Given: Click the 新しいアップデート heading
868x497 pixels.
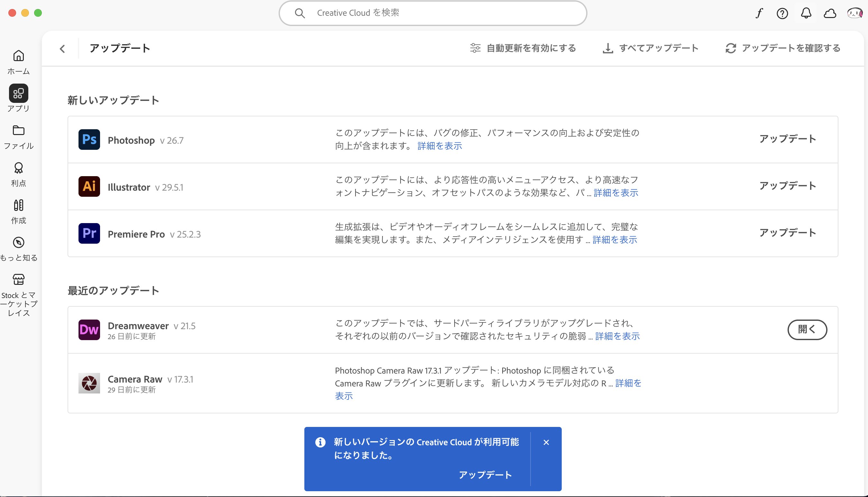Looking at the screenshot, I should coord(113,100).
